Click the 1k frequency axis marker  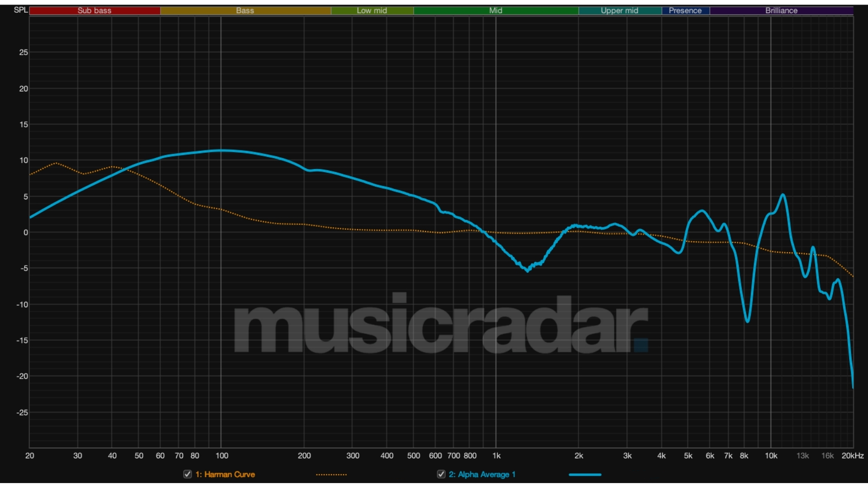coord(496,456)
